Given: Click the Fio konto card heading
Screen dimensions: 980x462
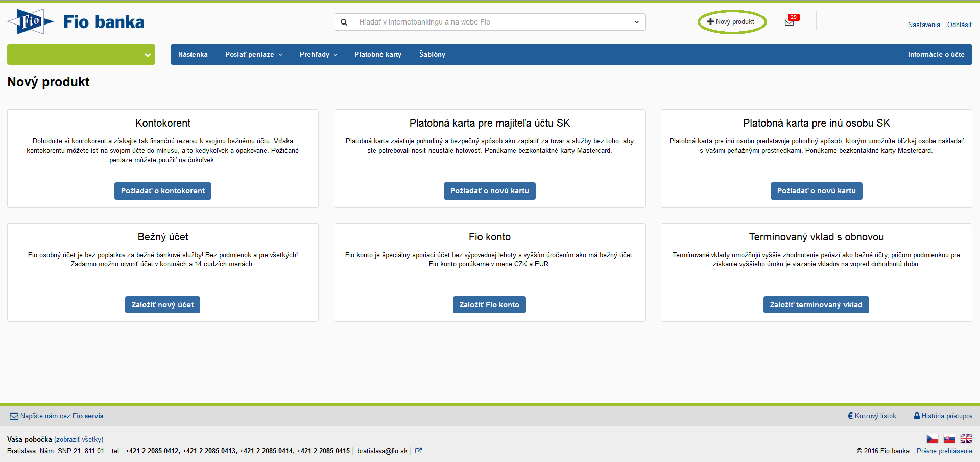Looking at the screenshot, I should pos(490,237).
